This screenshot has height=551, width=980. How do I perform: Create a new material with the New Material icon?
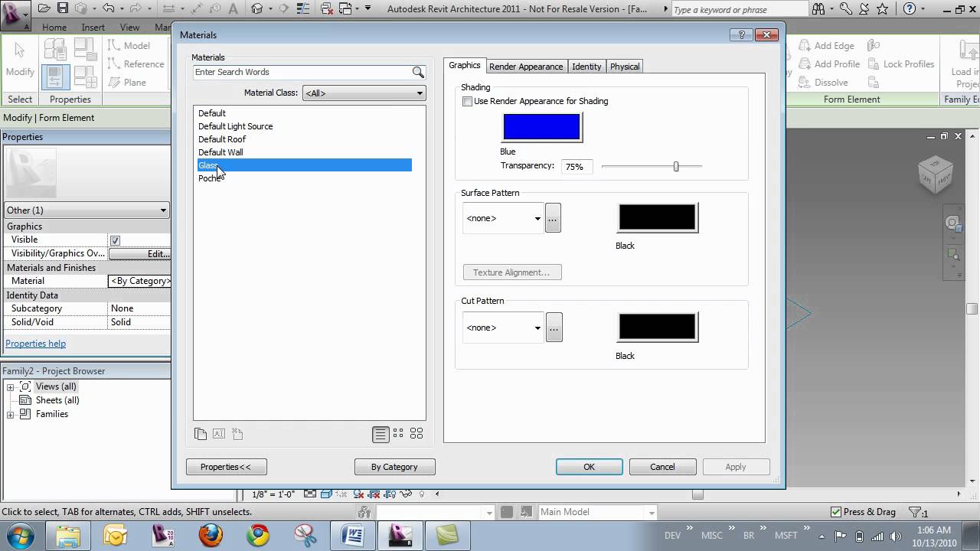point(237,434)
